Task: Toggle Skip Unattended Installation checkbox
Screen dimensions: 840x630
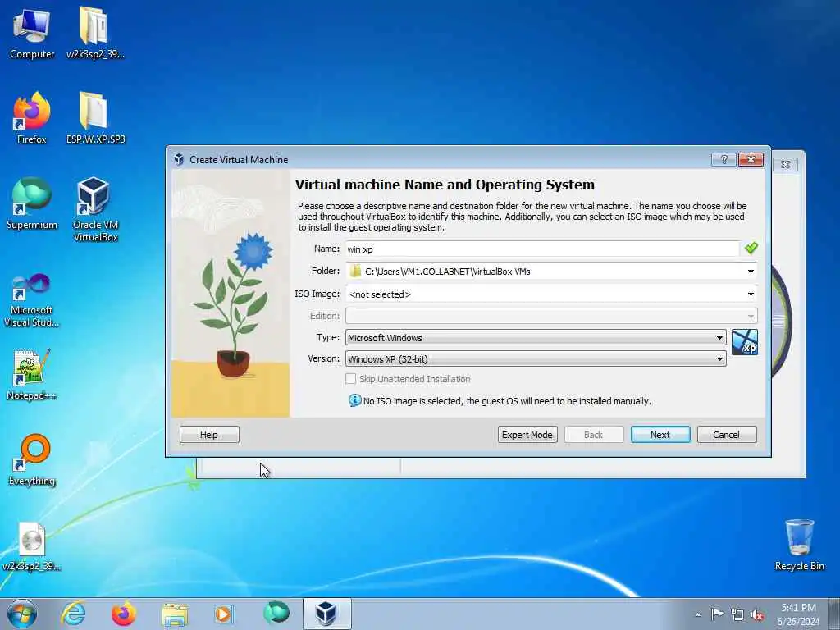Action: coord(350,379)
